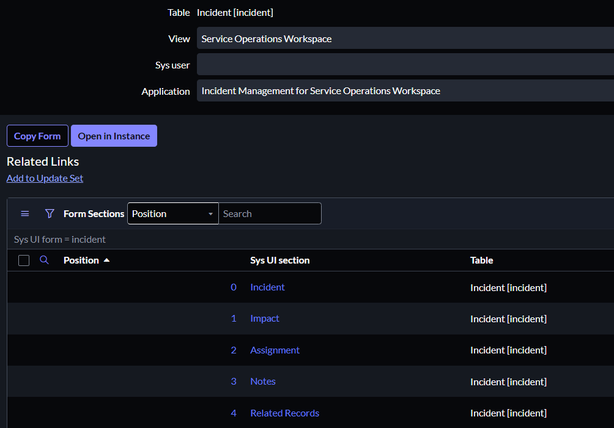Click into the Search box

[270, 213]
